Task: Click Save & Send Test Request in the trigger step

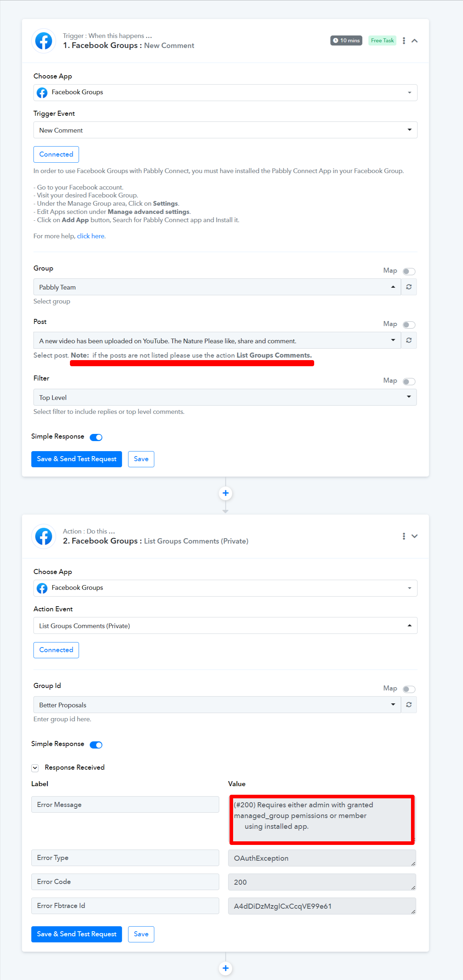Action: point(76,459)
